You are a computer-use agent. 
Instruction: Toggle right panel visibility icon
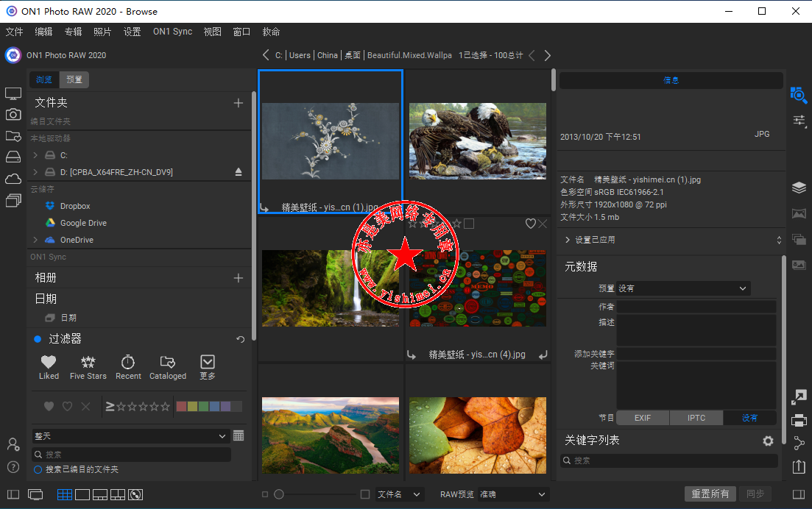point(799,494)
